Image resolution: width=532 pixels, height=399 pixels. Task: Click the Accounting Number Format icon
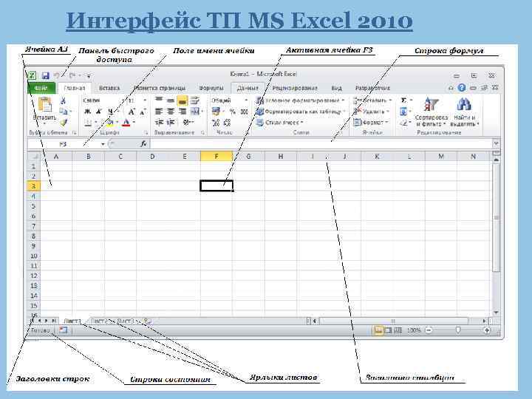tap(216, 112)
